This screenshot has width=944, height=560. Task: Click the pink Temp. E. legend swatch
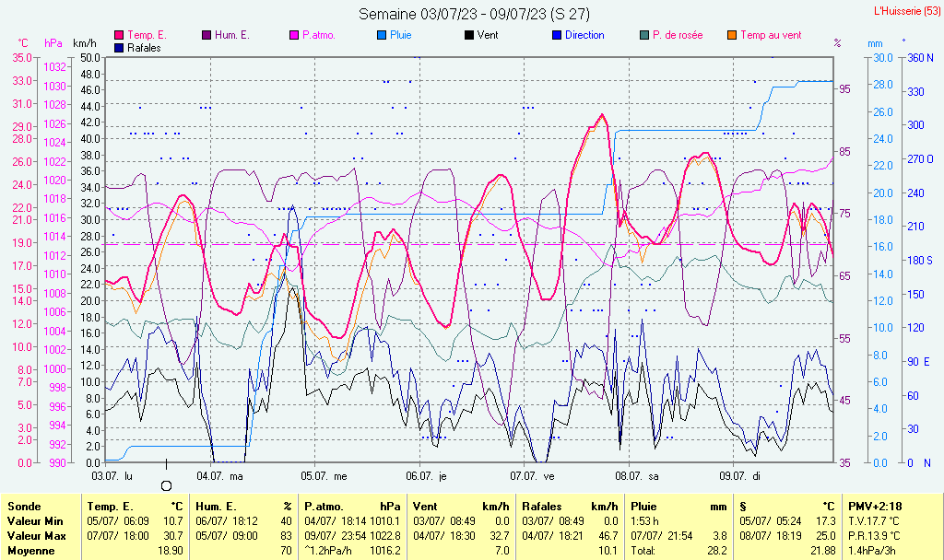coord(119,36)
